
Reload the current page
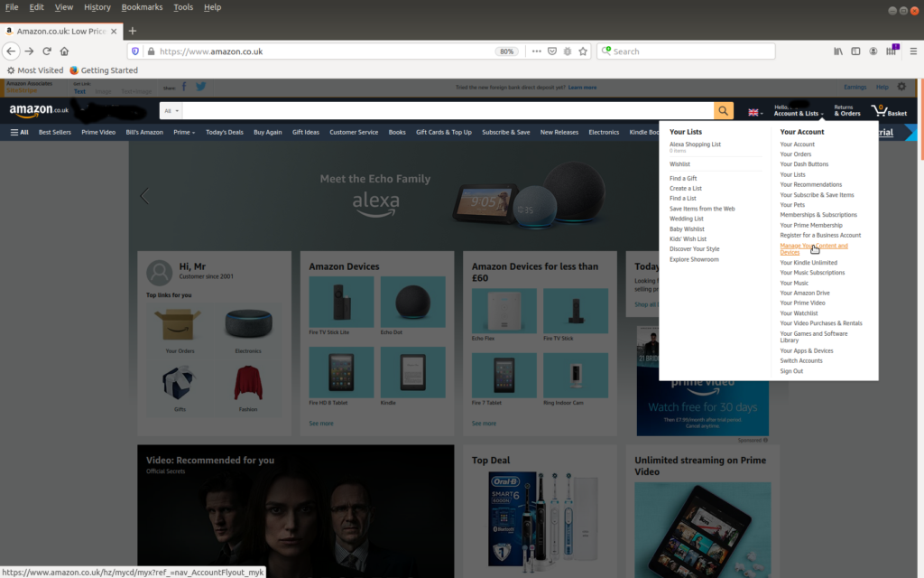click(47, 51)
